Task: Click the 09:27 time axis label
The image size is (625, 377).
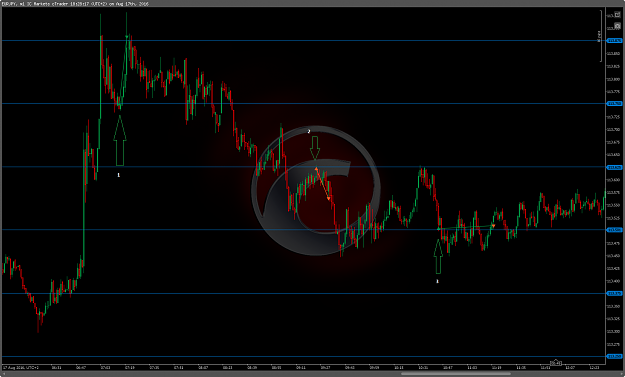Action: click(325, 367)
